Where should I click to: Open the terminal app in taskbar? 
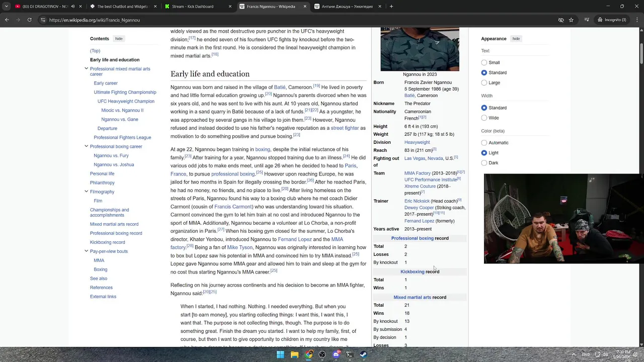[x=350, y=354]
